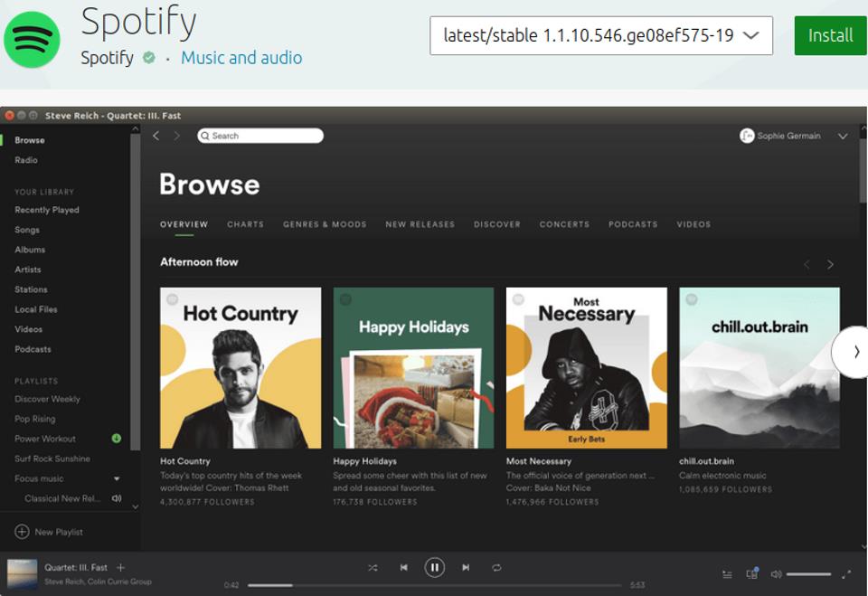This screenshot has height=596, width=868.
Task: Click the Spotify logo icon
Action: coord(33,39)
